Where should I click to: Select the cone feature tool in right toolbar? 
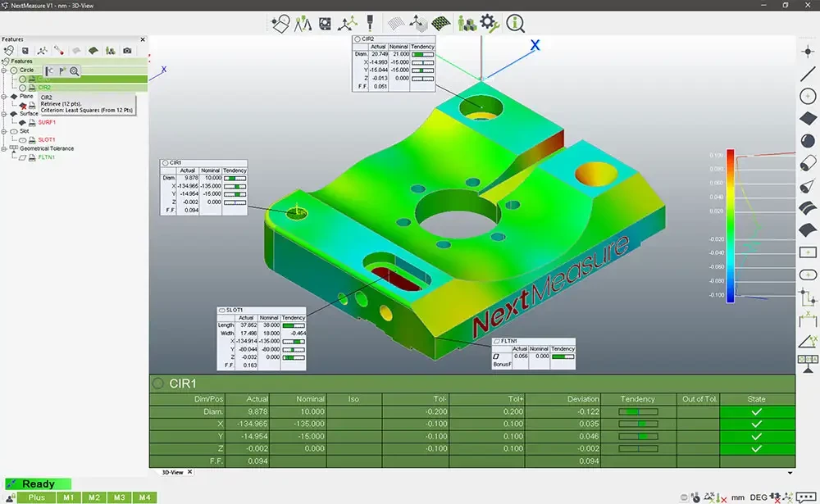(808, 185)
